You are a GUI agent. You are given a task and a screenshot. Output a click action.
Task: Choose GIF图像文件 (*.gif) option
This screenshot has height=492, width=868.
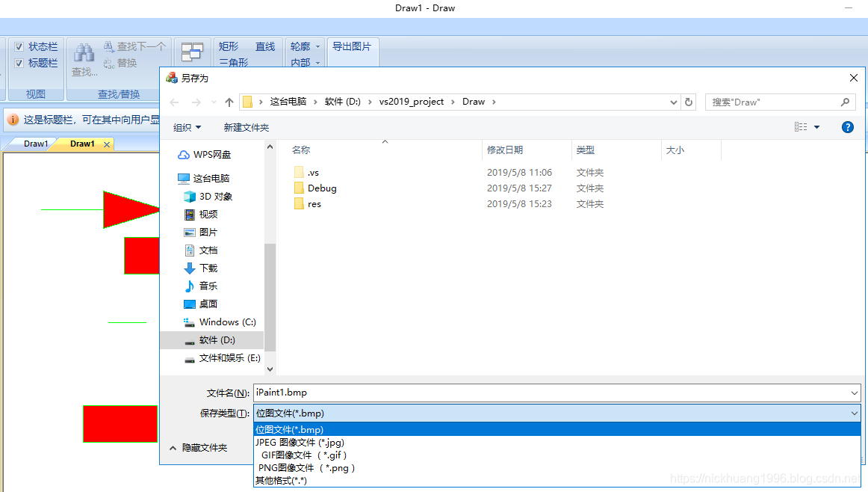557,455
